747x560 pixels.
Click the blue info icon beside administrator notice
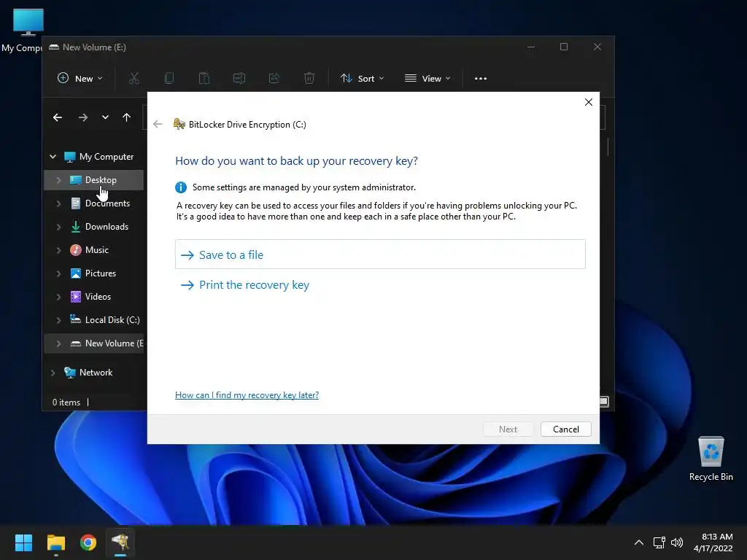181,187
